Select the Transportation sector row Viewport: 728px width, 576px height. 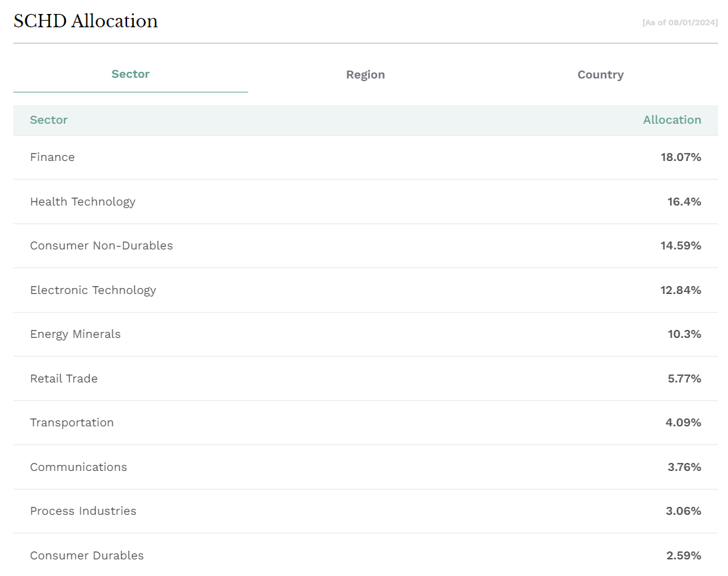365,423
